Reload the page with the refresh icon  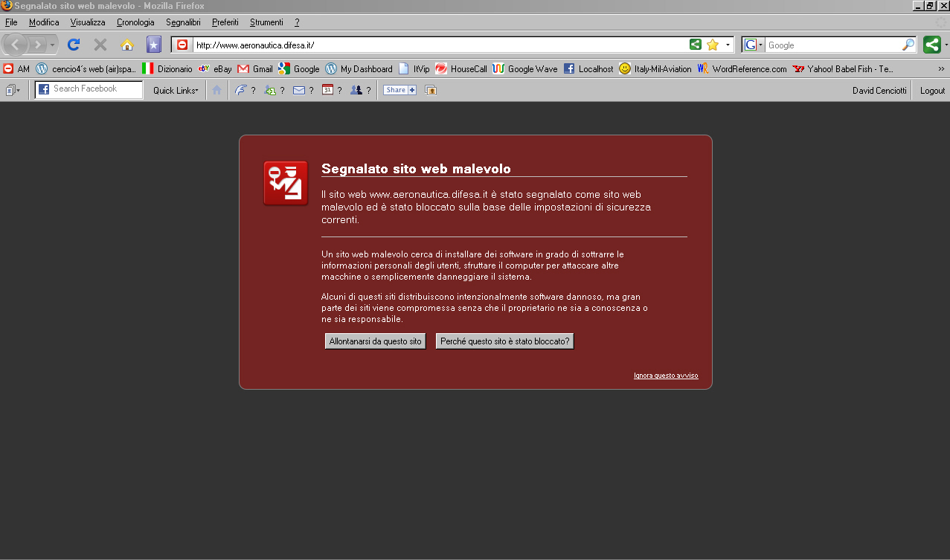coord(74,45)
